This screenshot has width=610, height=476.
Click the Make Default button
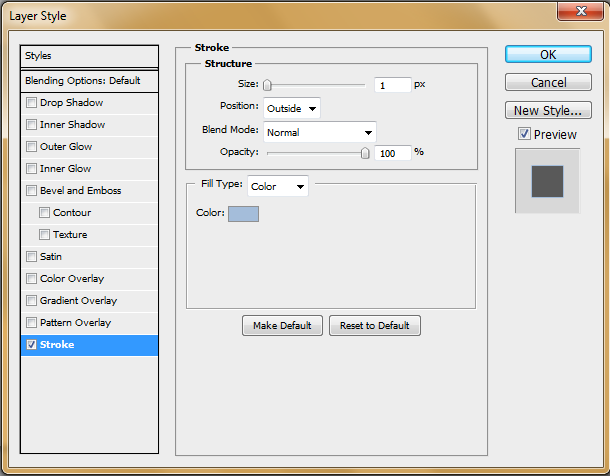[x=282, y=326]
